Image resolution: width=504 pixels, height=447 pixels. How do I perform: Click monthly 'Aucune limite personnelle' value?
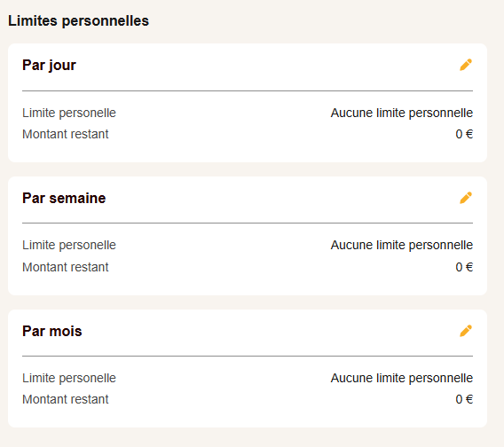click(x=402, y=378)
